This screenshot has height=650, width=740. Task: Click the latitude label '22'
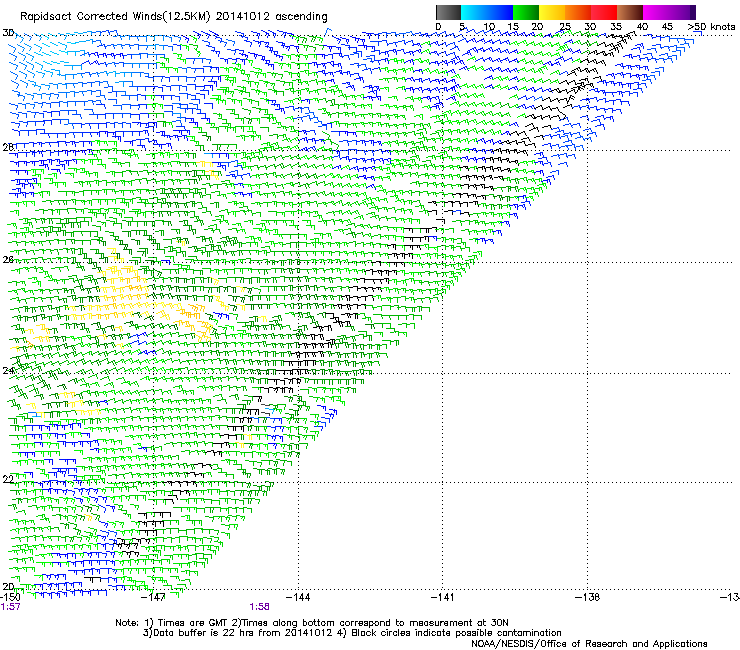(8, 479)
